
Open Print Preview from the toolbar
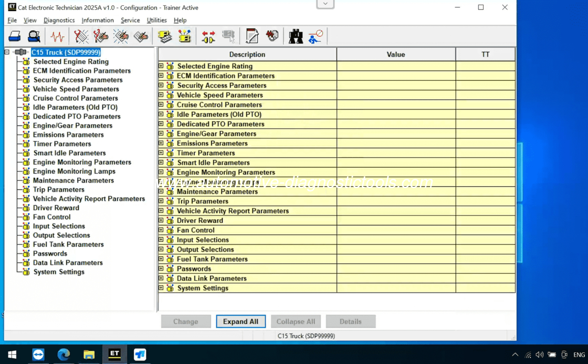coord(34,36)
